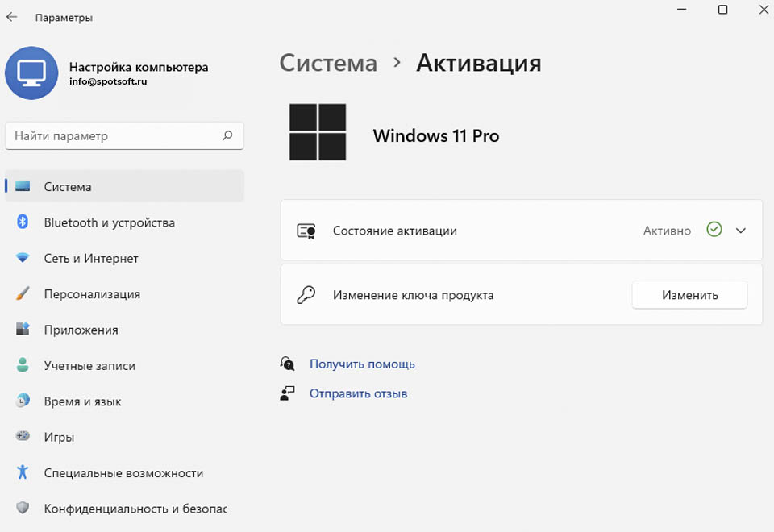Open the Bluetooth и устройства section icon
The image size is (774, 532).
[x=22, y=222]
